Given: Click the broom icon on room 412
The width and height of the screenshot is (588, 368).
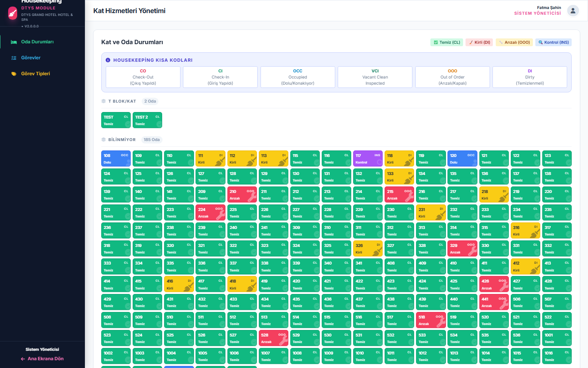Looking at the screenshot, I should (x=535, y=269).
